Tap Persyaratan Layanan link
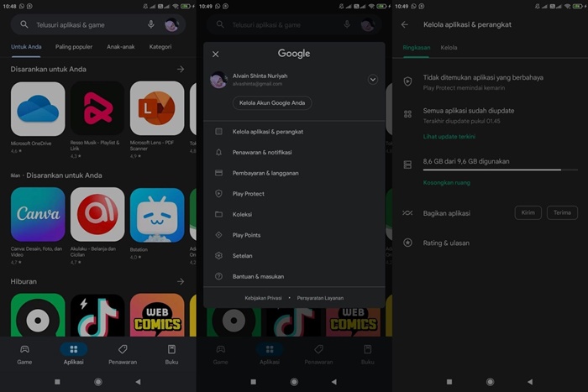 click(x=320, y=298)
